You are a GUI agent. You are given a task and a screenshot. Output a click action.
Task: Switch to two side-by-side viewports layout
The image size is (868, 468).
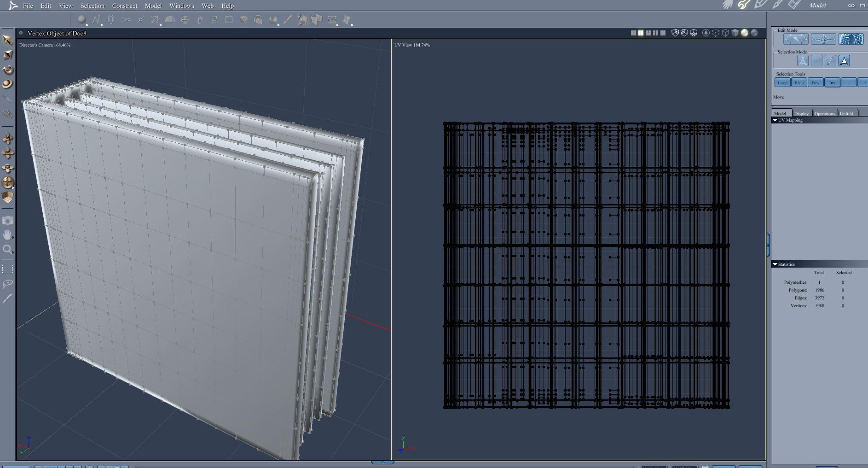pos(641,33)
